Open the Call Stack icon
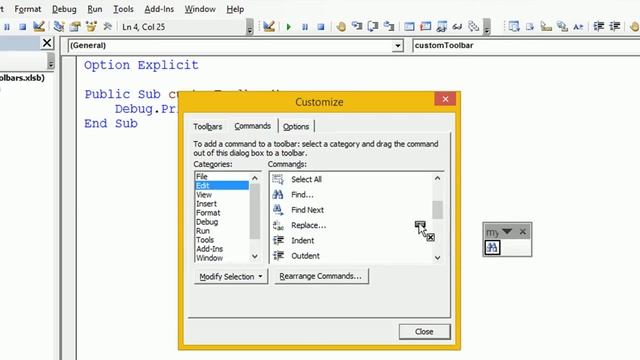This screenshot has height=360, width=640. 473,27
